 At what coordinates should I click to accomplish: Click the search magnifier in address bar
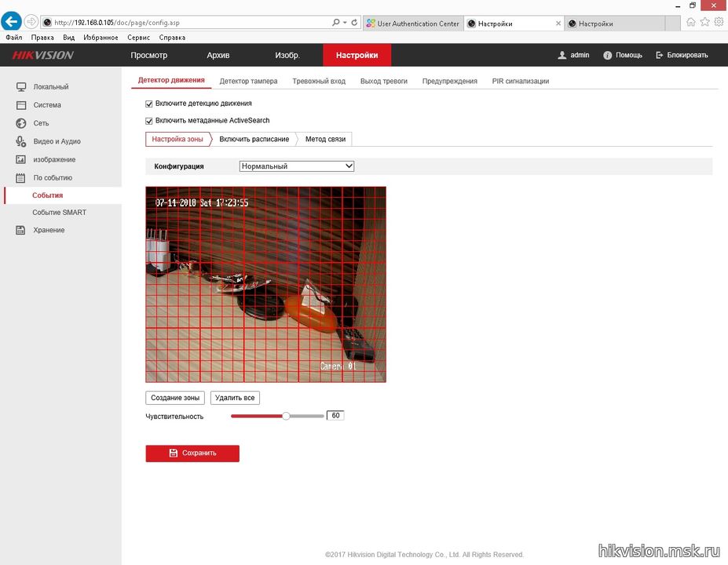point(335,22)
